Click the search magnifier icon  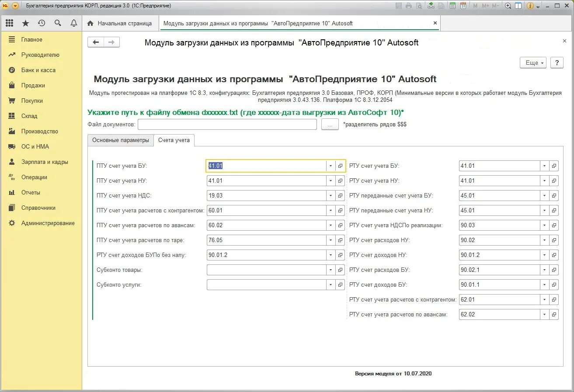pos(58,23)
